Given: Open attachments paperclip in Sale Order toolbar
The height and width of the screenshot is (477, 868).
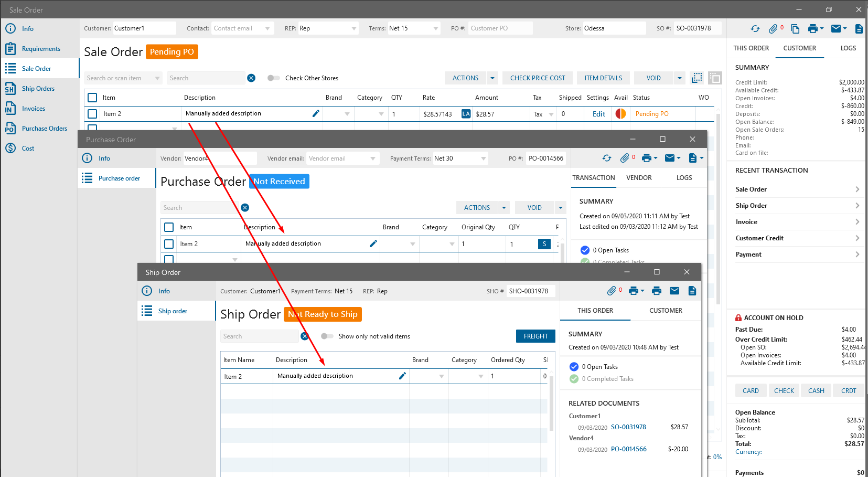Looking at the screenshot, I should pos(773,29).
